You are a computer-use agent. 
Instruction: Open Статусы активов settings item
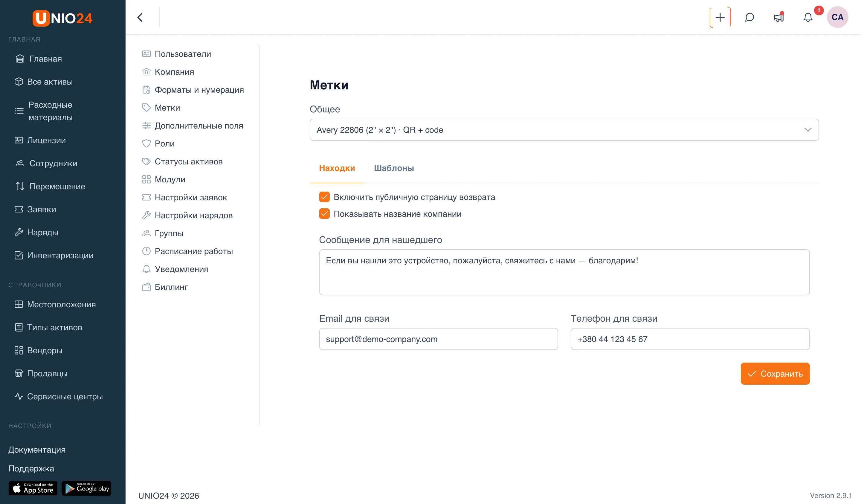coord(188,162)
